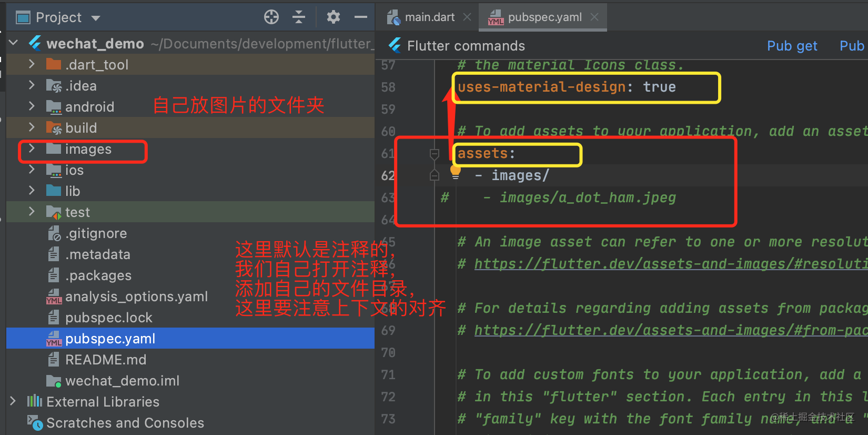
Task: Click the .idea folder icon
Action: (54, 85)
